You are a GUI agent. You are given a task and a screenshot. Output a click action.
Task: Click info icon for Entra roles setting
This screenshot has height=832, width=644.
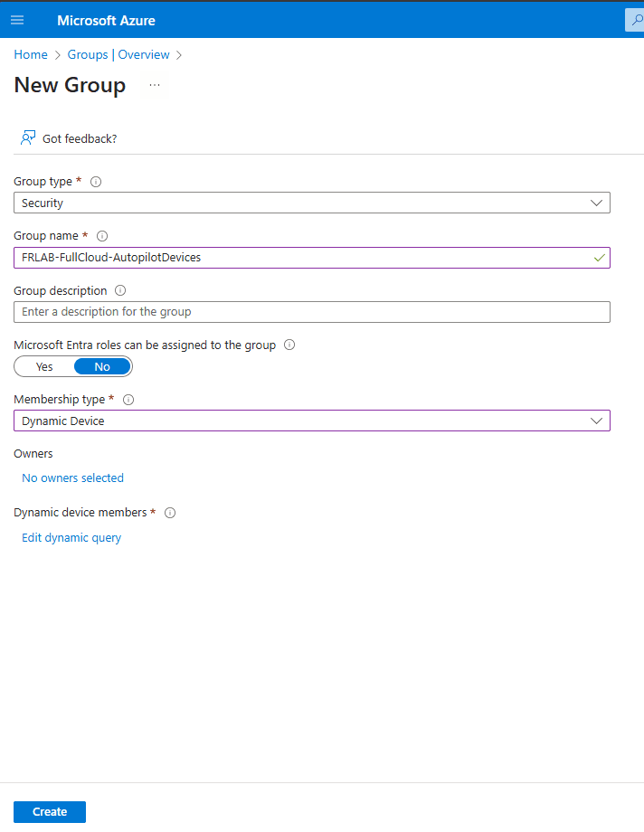point(289,345)
